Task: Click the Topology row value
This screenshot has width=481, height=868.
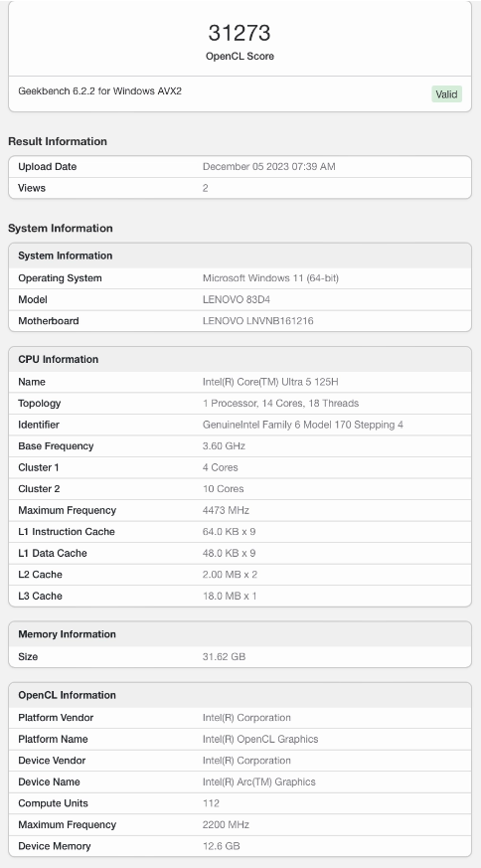Action: (280, 404)
